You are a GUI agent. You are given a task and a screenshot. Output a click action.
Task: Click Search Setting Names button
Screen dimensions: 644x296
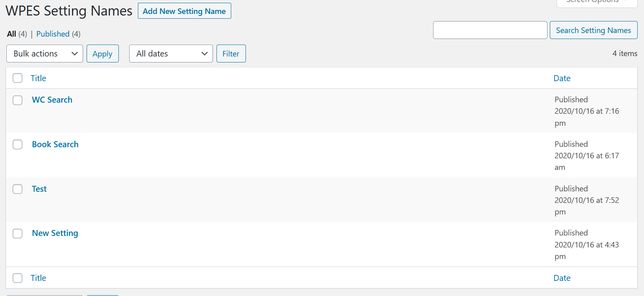(593, 30)
